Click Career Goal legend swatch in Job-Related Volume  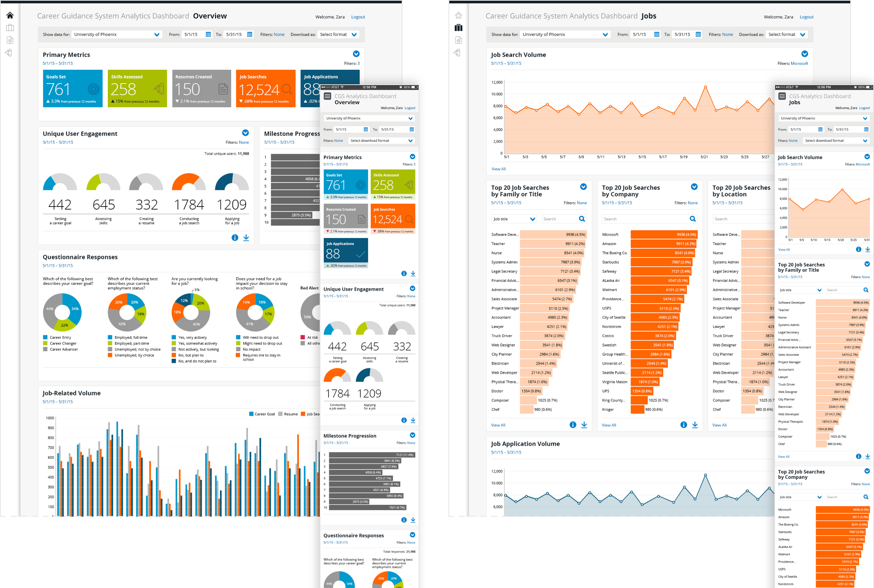point(251,414)
